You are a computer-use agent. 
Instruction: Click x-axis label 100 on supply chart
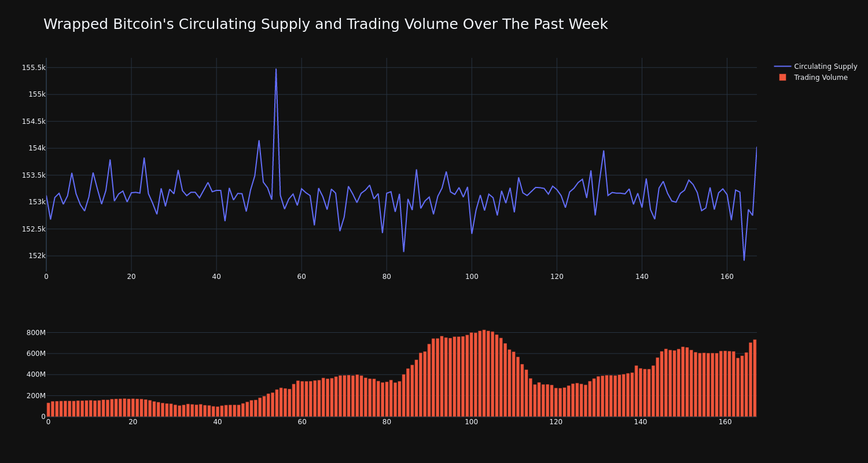point(472,277)
